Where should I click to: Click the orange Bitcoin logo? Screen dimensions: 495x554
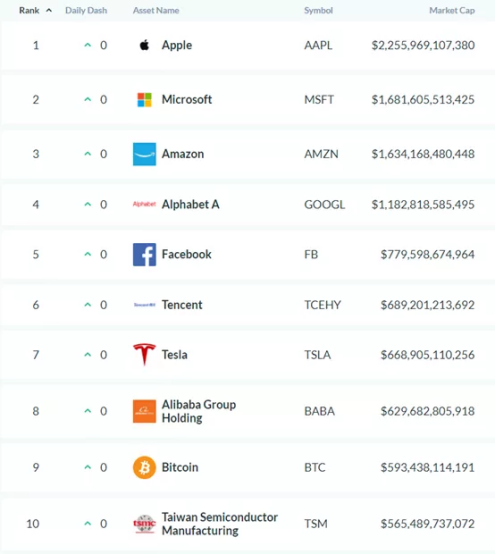(x=144, y=467)
